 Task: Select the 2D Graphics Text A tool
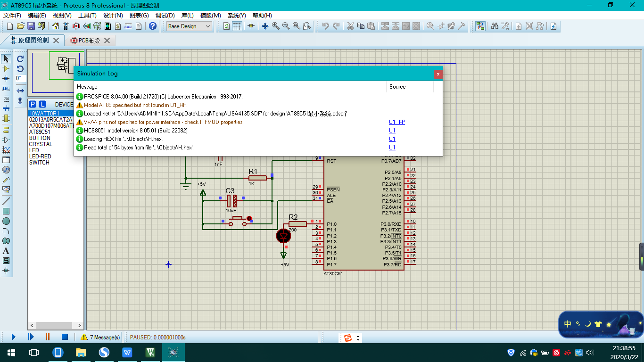(6, 251)
